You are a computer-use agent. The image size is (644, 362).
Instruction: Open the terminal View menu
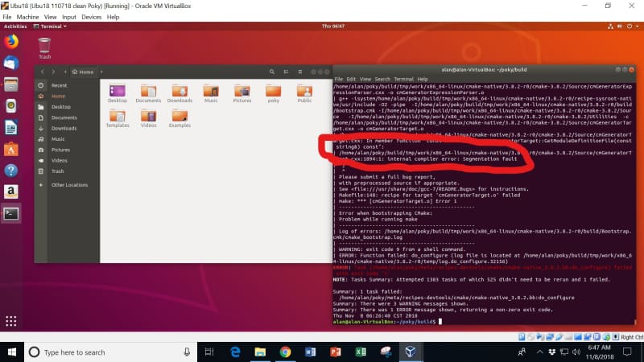365,79
